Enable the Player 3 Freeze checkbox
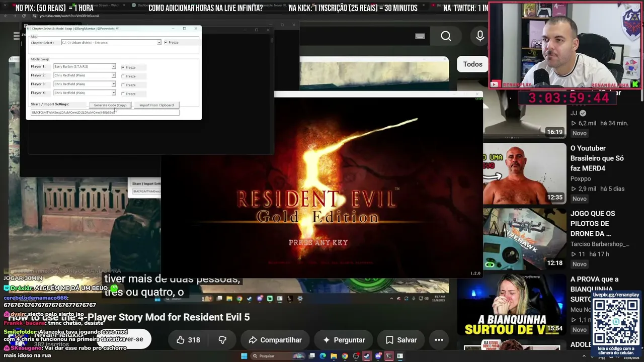Screen dimensions: 644x362 click(x=123, y=85)
